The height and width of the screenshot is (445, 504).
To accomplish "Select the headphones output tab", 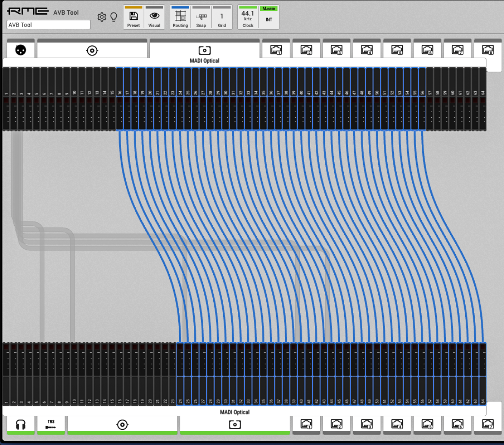I will (x=21, y=425).
